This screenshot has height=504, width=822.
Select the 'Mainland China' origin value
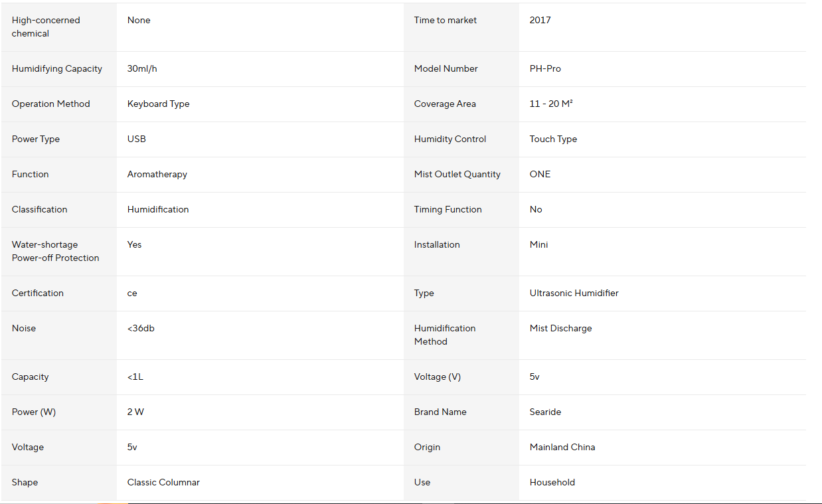pyautogui.click(x=562, y=448)
